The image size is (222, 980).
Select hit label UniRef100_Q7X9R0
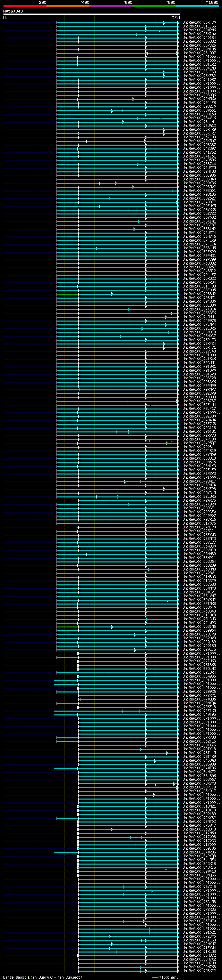[199, 504]
